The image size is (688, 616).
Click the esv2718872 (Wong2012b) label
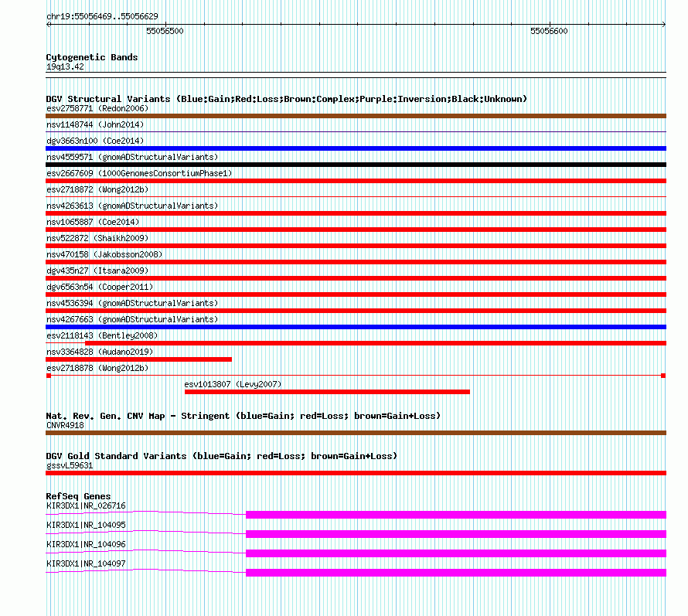97,189
